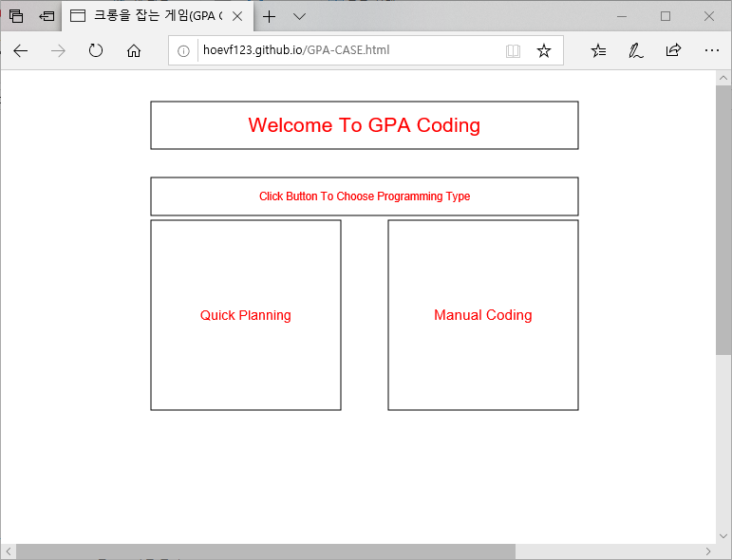Share this page icon
The image size is (732, 560).
[674, 50]
